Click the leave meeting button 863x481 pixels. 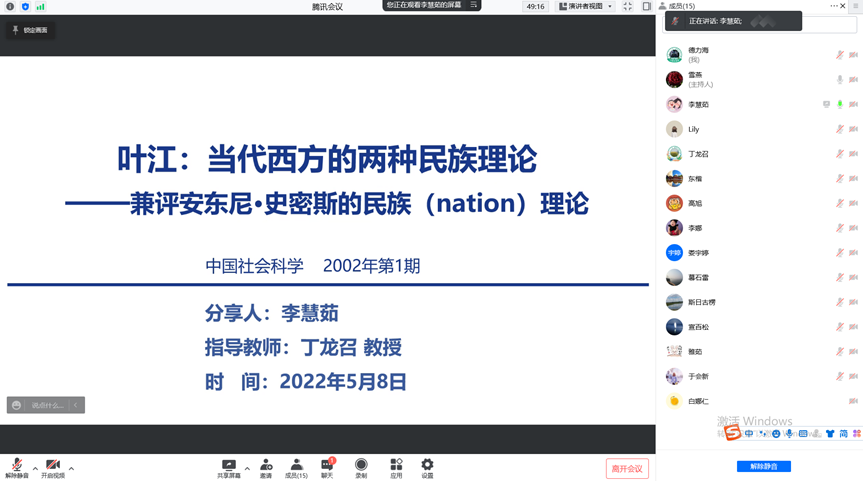tap(627, 468)
